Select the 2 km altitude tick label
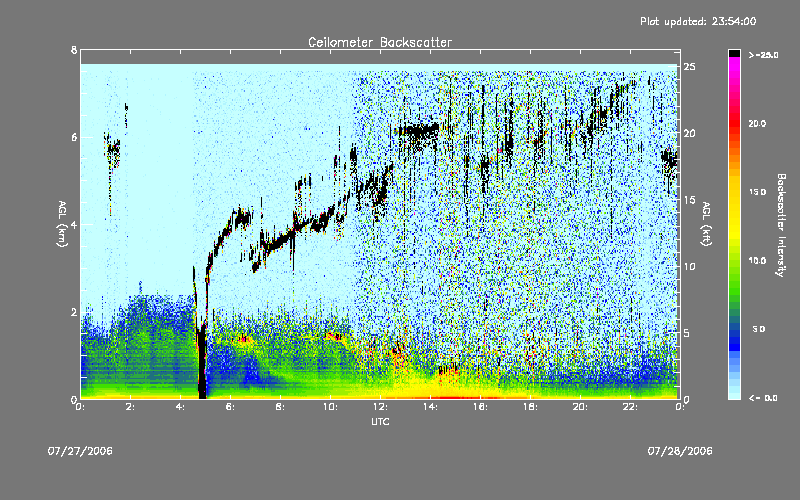 (74, 312)
